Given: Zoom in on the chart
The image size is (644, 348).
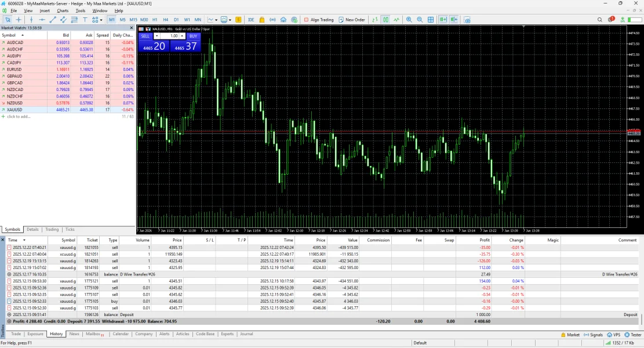Looking at the screenshot, I should [x=409, y=20].
